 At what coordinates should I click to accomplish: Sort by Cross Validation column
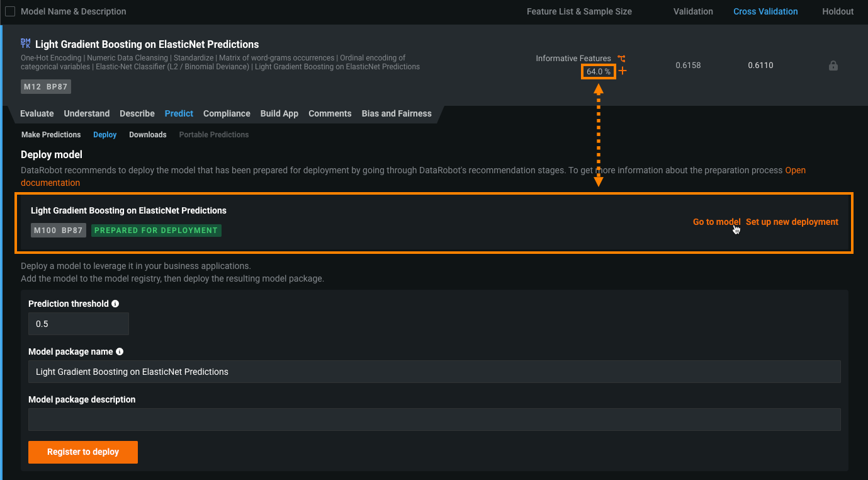coord(765,11)
